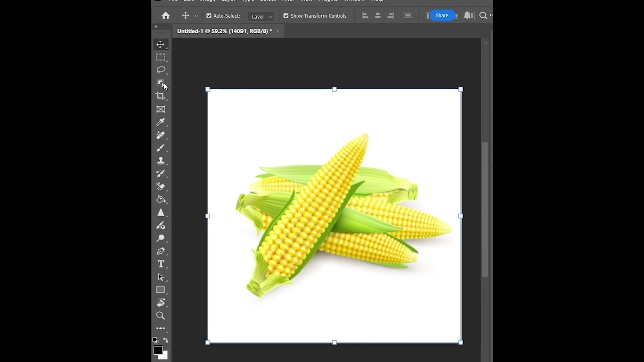
Task: Choose the Spot Healing Brush tool
Action: click(x=160, y=135)
